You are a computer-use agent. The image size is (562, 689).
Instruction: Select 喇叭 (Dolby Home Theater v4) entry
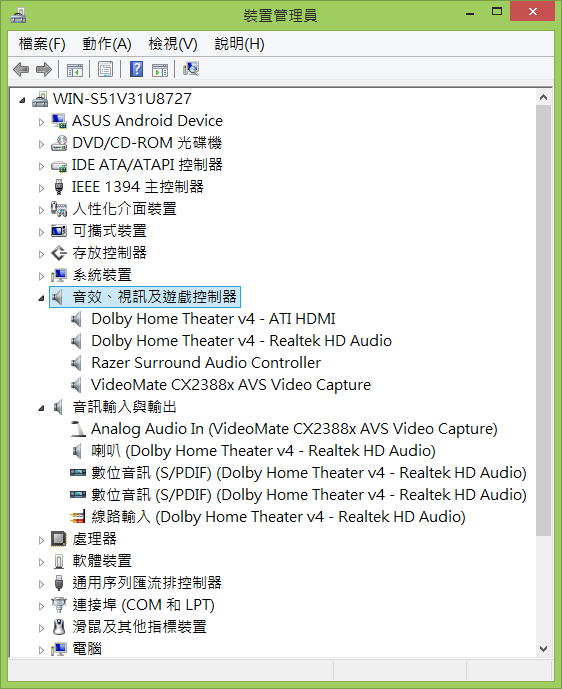point(263,451)
